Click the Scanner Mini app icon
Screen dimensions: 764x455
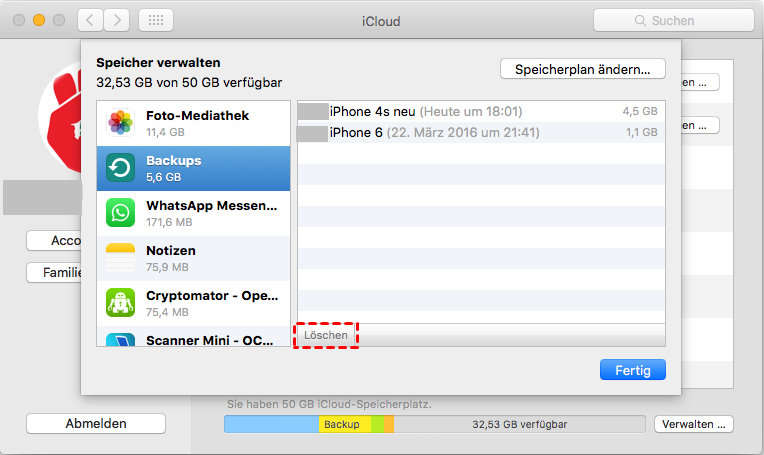pyautogui.click(x=121, y=340)
